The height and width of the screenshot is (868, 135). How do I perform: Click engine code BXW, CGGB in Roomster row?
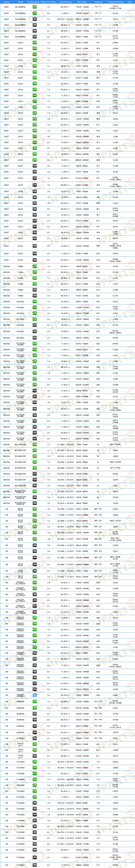coord(115,462)
